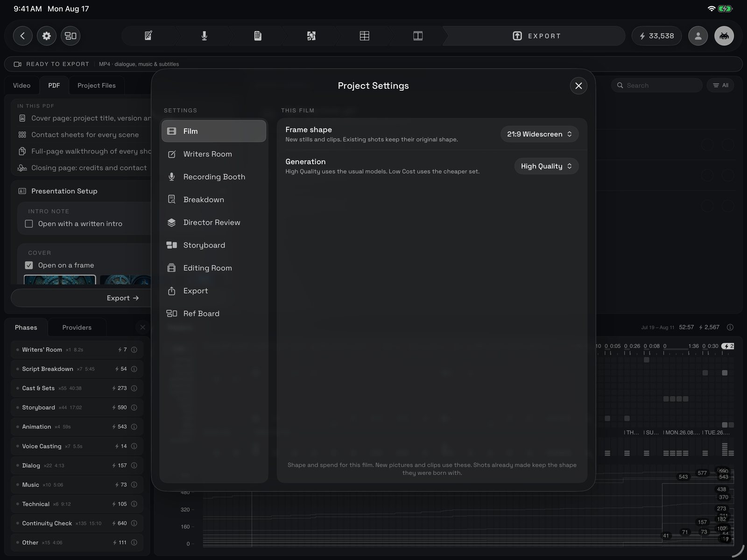Show info for Script Breakdown phase

[x=134, y=369]
